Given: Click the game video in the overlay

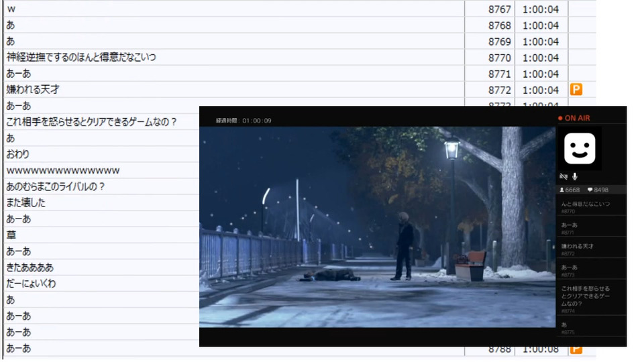Looking at the screenshot, I should coord(377,227).
